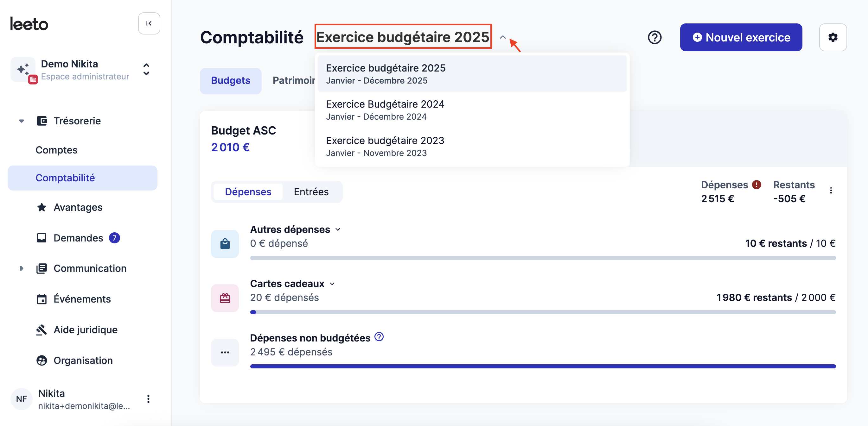Click the Autres dépenses progress bar
Image resolution: width=868 pixels, height=426 pixels.
543,258
